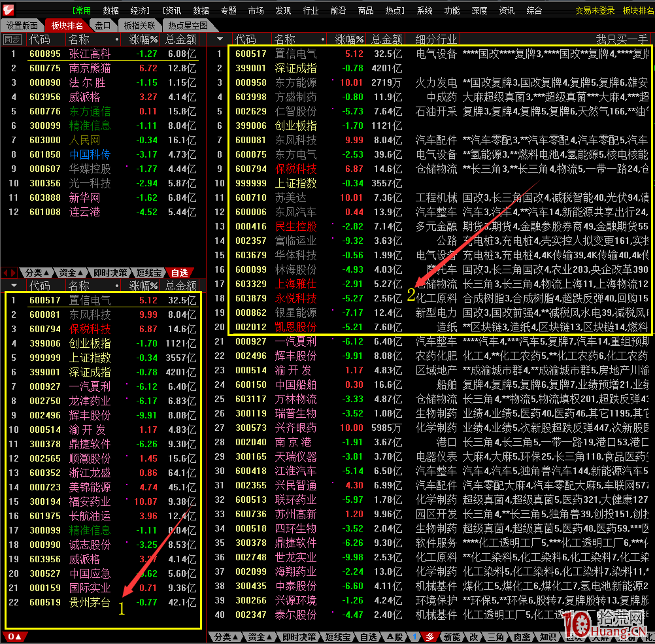Open the 专题 menu
The image size is (655, 644).
pyautogui.click(x=229, y=10)
